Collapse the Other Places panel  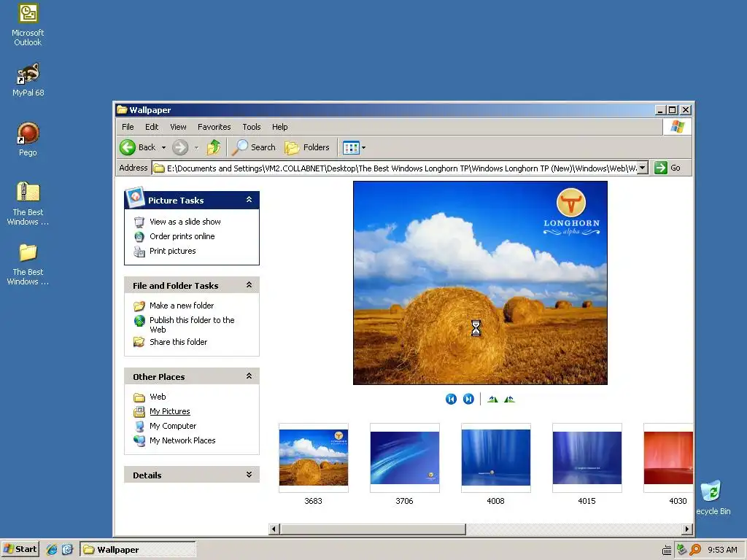(x=249, y=376)
